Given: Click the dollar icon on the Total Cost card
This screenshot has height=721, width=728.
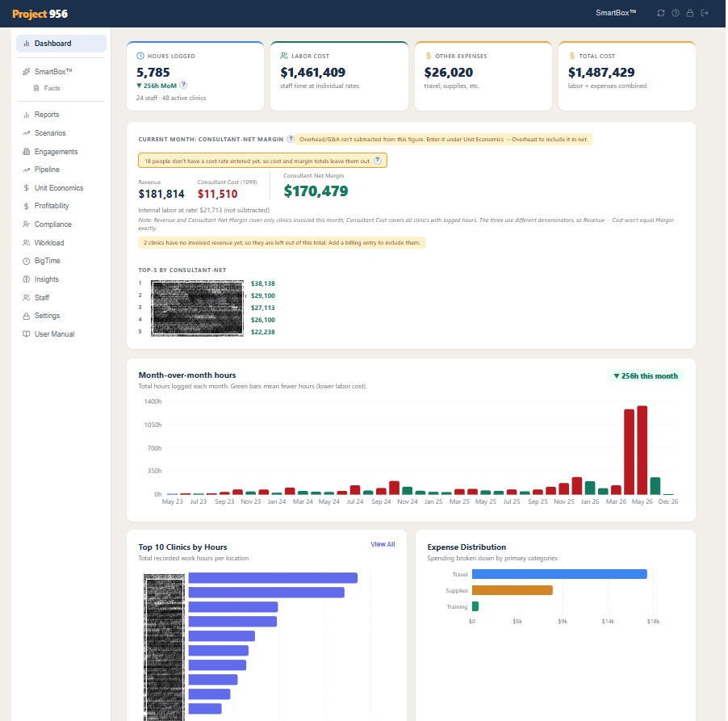Looking at the screenshot, I should (572, 56).
